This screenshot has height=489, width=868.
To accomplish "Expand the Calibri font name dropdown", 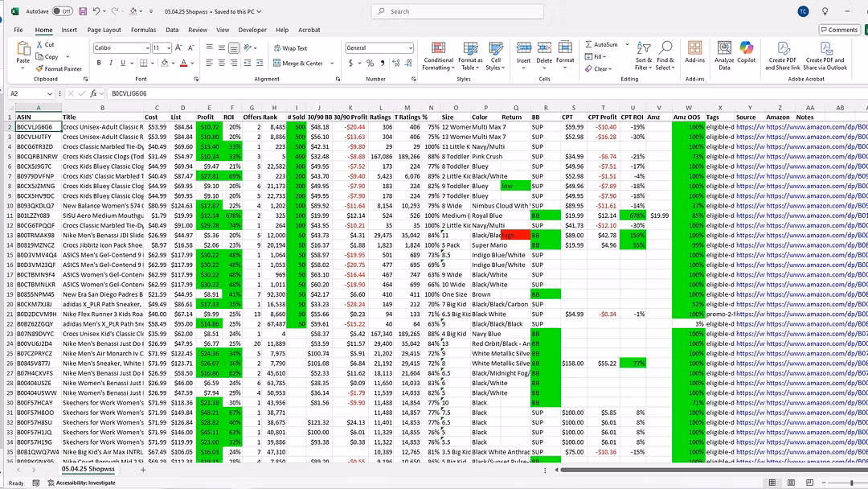I will pyautogui.click(x=145, y=48).
